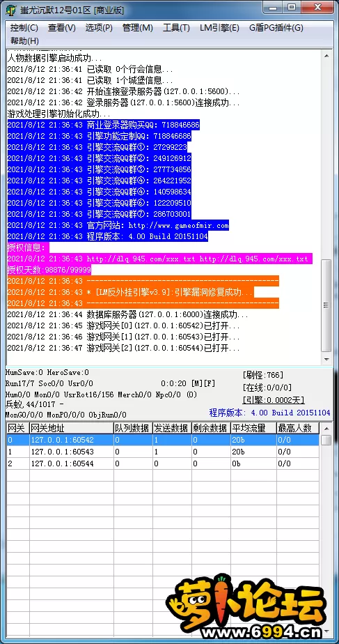The height and width of the screenshot is (644, 339).
Task: Click the log pane scrollbar thumb
Action: (326, 305)
